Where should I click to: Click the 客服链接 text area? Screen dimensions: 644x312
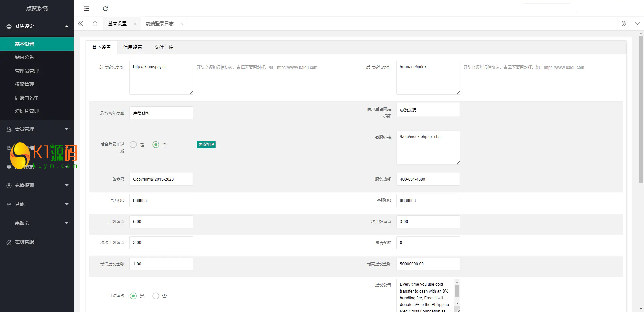point(428,148)
